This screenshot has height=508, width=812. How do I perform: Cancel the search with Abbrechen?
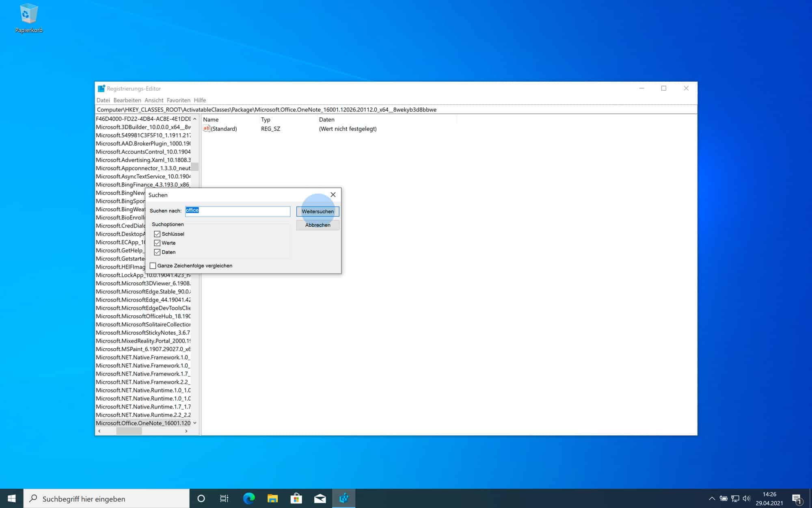317,225
